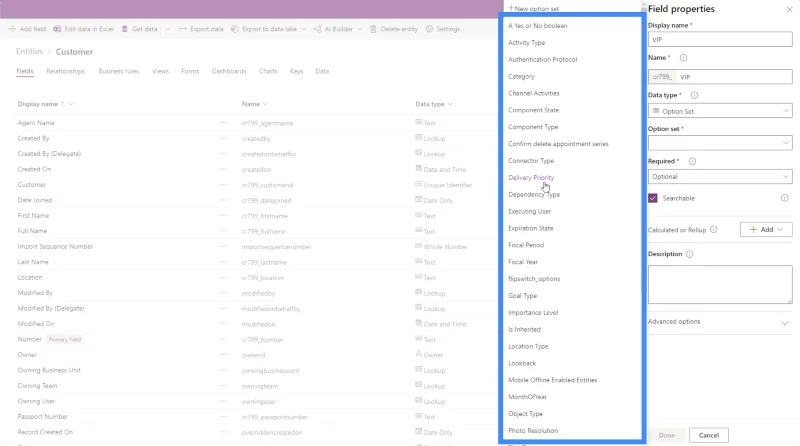Toggle the Searchable checkbox
The image size is (800, 446).
point(653,198)
